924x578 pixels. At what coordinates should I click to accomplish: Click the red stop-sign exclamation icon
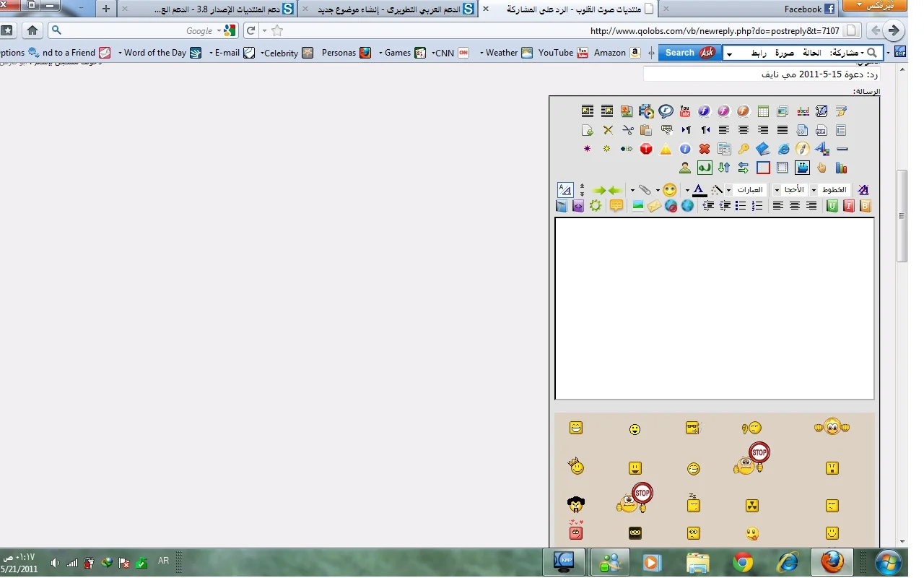[x=646, y=149]
